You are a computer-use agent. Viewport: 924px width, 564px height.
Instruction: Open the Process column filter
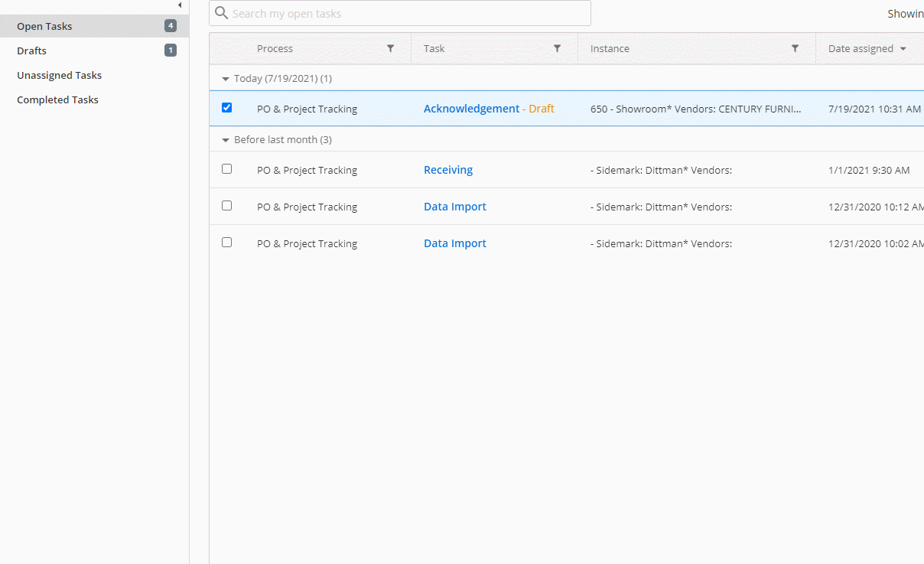coord(390,48)
